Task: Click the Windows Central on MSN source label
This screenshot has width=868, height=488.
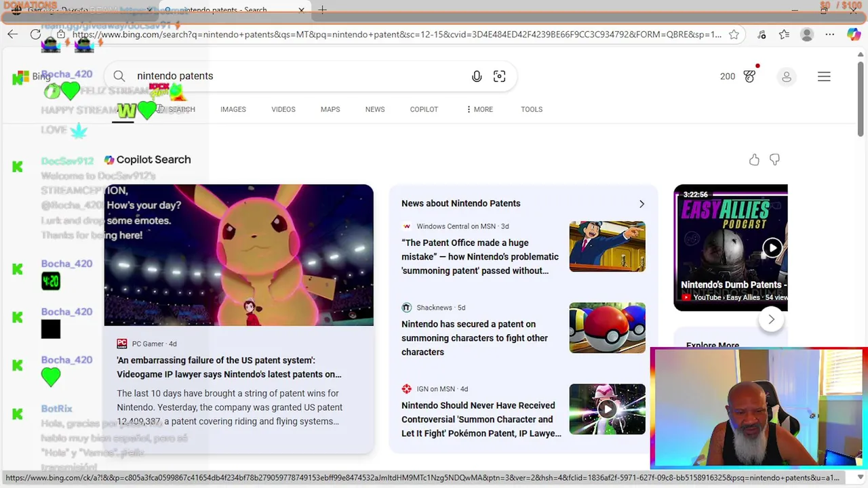Action: pyautogui.click(x=456, y=226)
